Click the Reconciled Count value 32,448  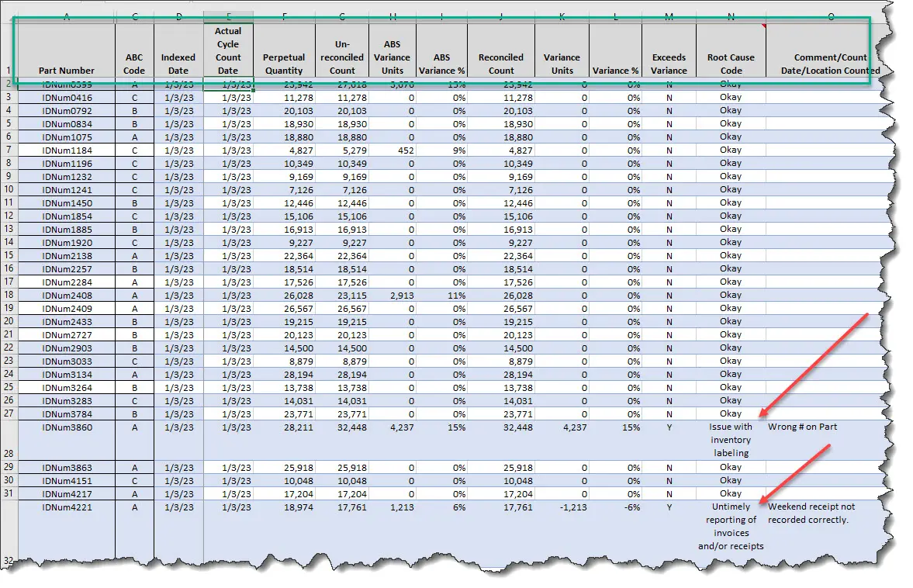(x=501, y=427)
